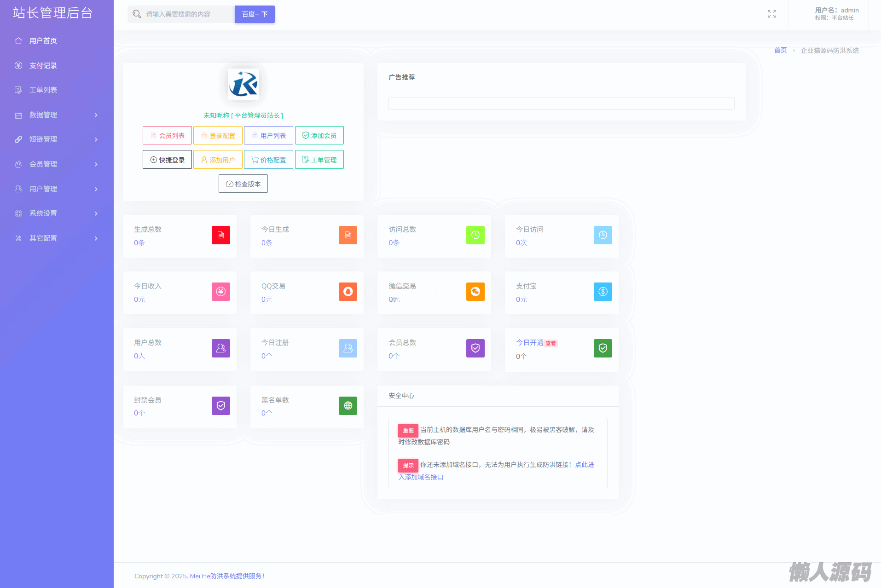Click the purple 用户总数 user icon
This screenshot has width=881, height=588.
pos(221,348)
